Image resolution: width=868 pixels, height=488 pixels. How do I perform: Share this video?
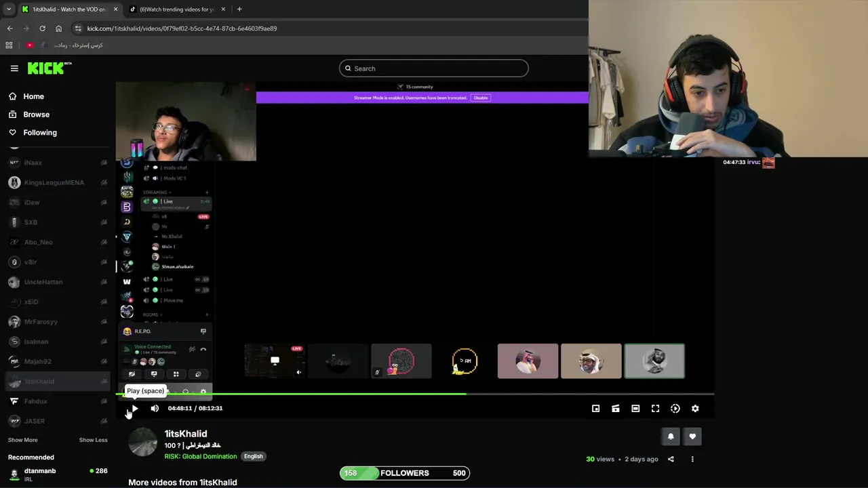pos(671,459)
